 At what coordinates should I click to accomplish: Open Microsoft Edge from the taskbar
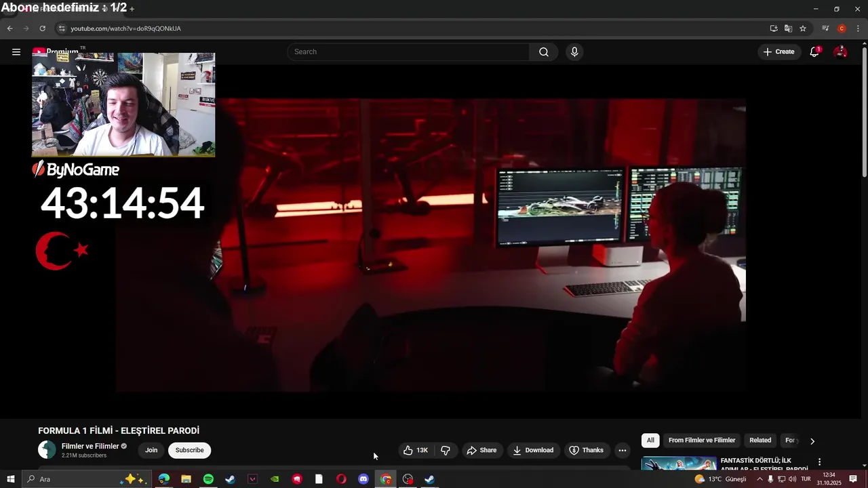click(164, 479)
